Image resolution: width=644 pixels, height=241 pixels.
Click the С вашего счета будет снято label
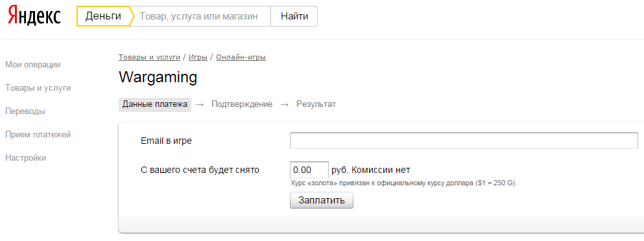pos(200,170)
